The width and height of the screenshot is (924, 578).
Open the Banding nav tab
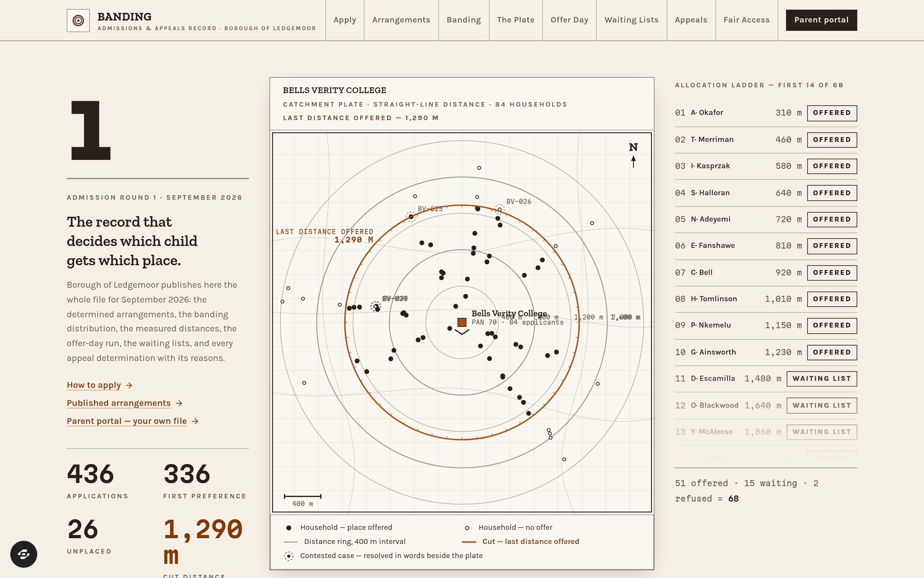[x=464, y=20]
